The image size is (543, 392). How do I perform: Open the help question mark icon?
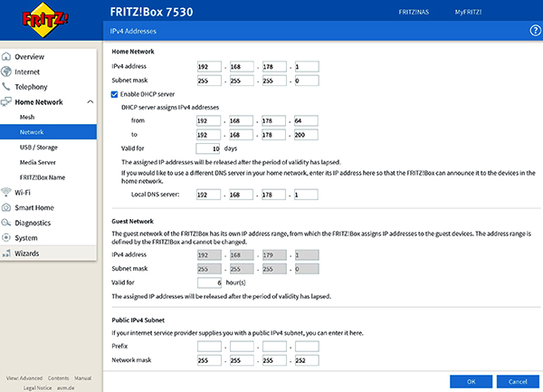[536, 31]
